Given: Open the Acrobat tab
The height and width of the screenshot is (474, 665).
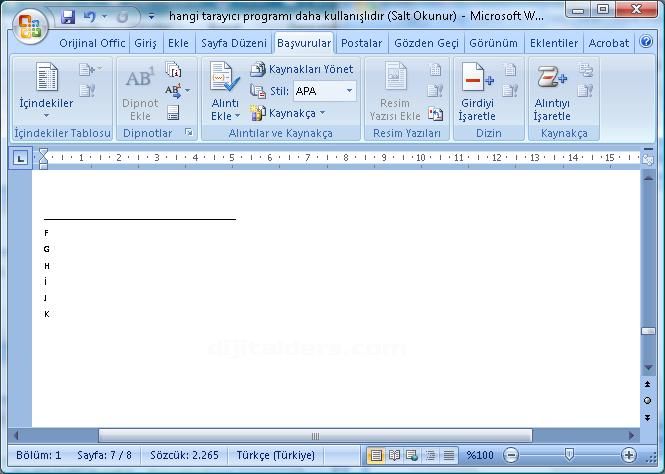Looking at the screenshot, I should 609,43.
